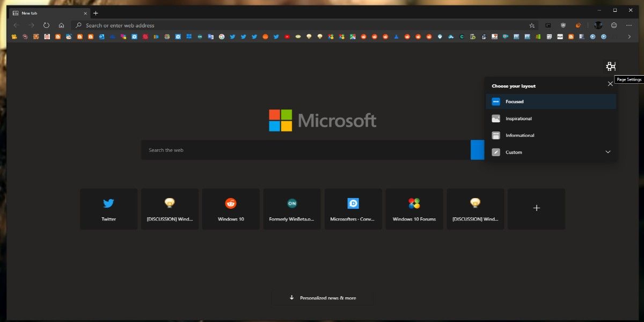Open the Twitter quick link tile

point(108,209)
